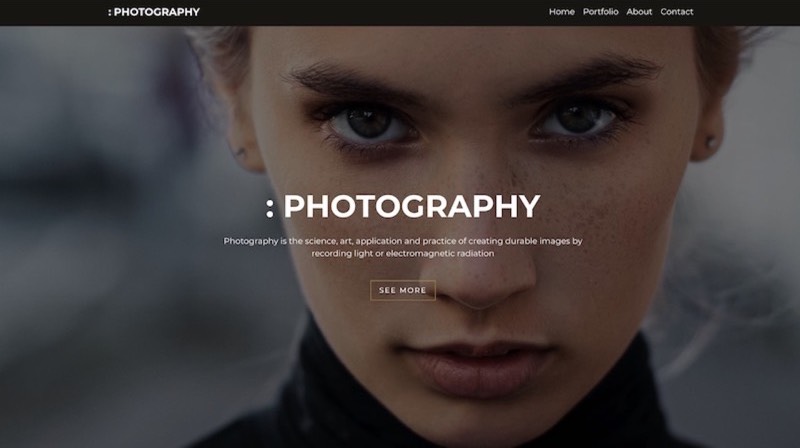
Task: Open the Home navigation link
Action: click(562, 12)
